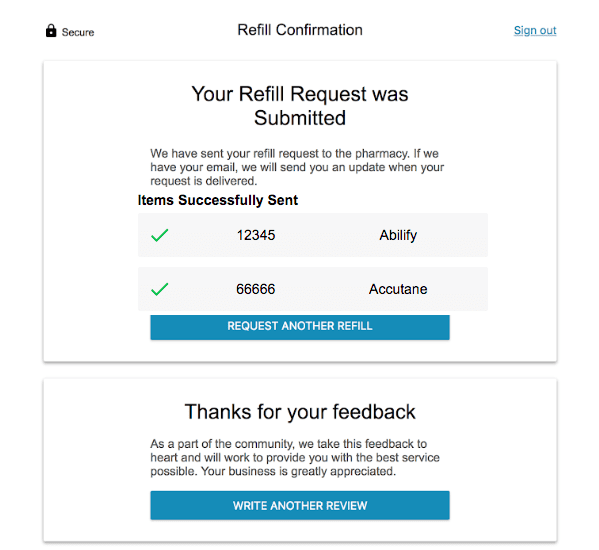The width and height of the screenshot is (599, 550).
Task: Click the Thanks for your feedback heading
Action: pyautogui.click(x=300, y=412)
